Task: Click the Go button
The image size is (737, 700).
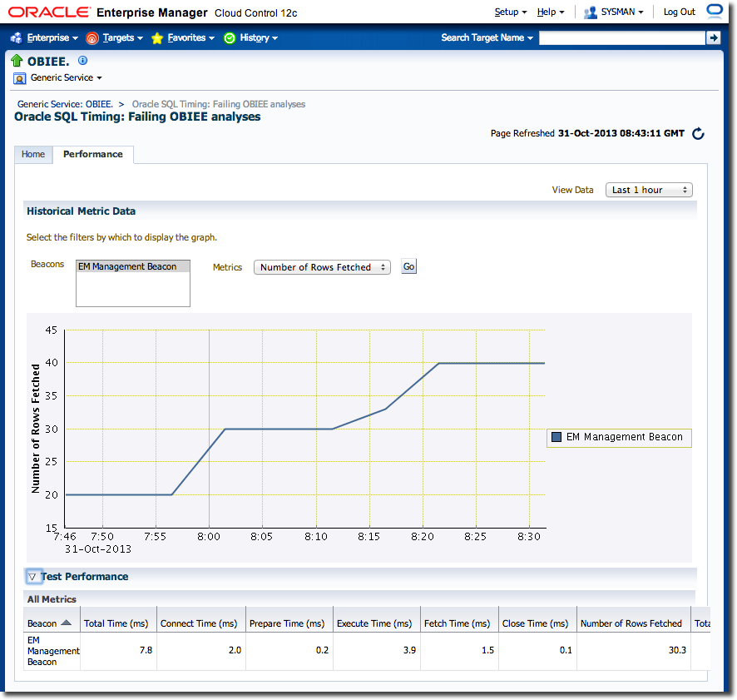Action: coord(408,266)
